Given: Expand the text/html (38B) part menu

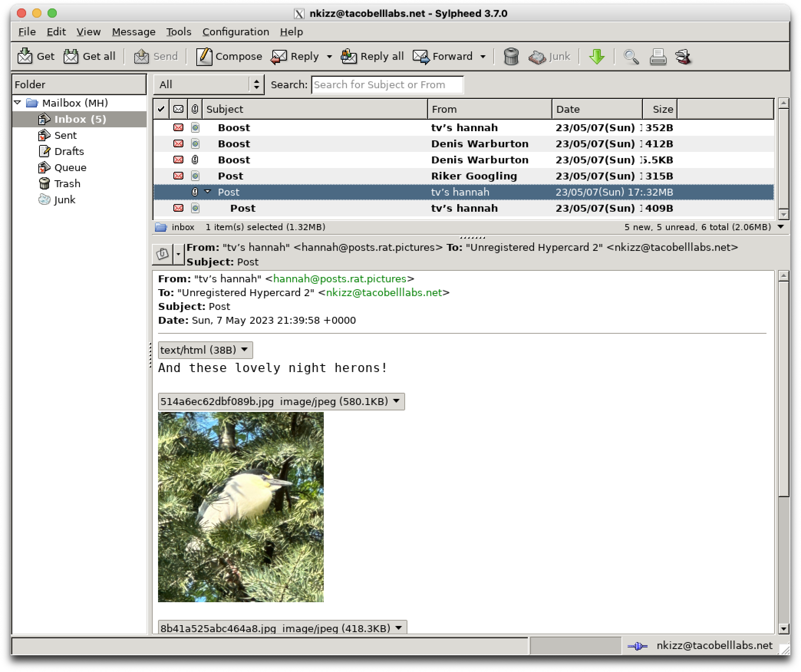Looking at the screenshot, I should [205, 350].
